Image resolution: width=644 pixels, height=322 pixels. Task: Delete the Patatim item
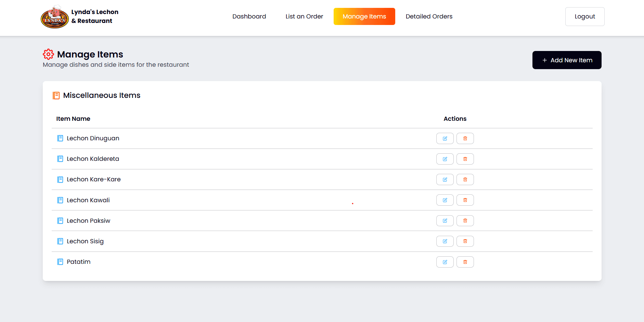tap(465, 262)
